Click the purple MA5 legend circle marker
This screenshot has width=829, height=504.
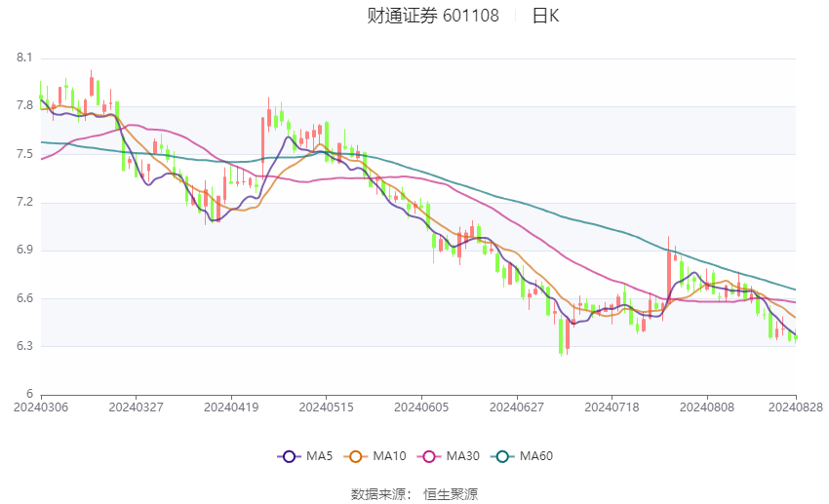[288, 455]
